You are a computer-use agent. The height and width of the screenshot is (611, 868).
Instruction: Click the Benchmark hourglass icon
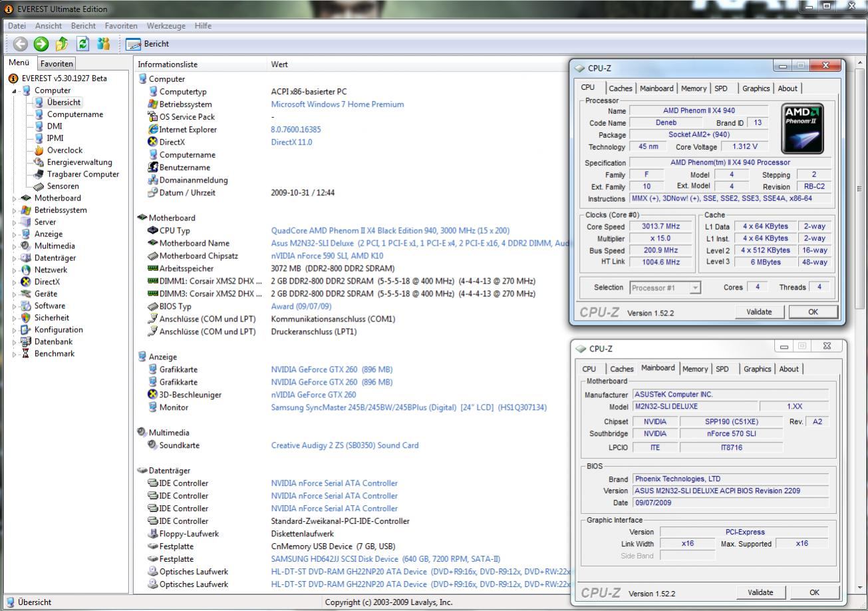tap(27, 354)
